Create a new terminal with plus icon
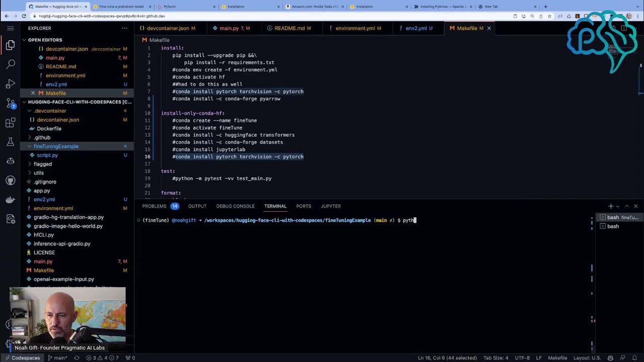 pyautogui.click(x=610, y=206)
